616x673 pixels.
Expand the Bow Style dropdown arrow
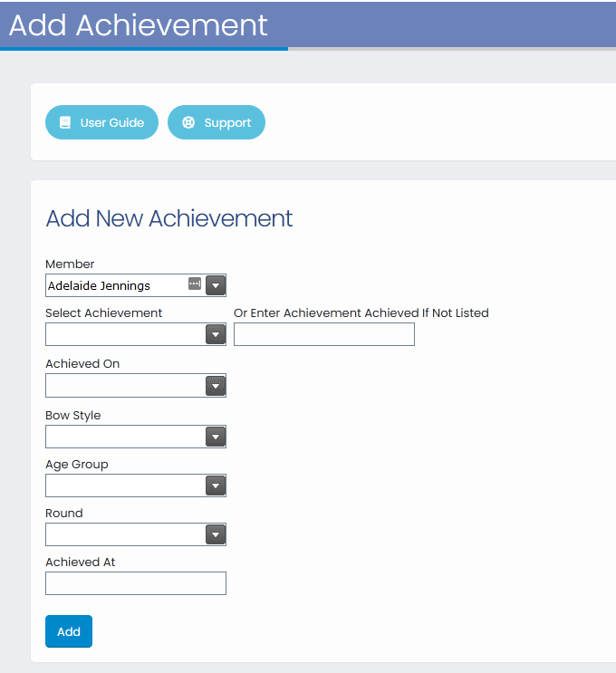[x=216, y=437]
